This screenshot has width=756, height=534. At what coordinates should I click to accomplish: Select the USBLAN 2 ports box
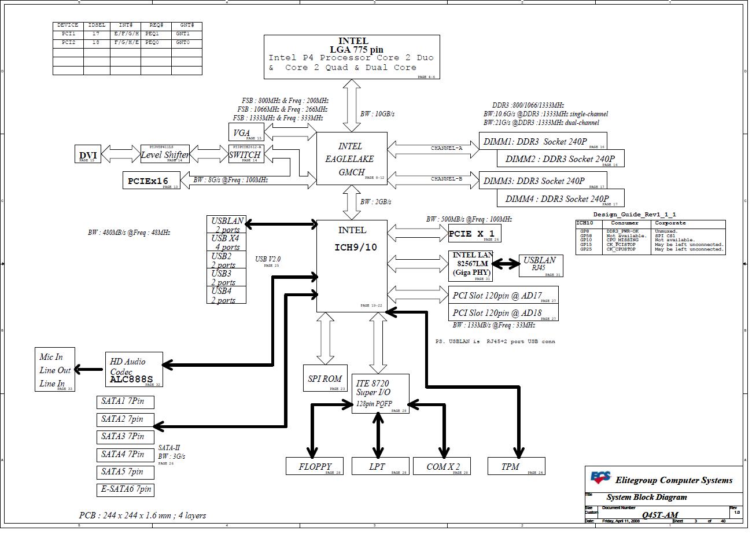tap(227, 224)
